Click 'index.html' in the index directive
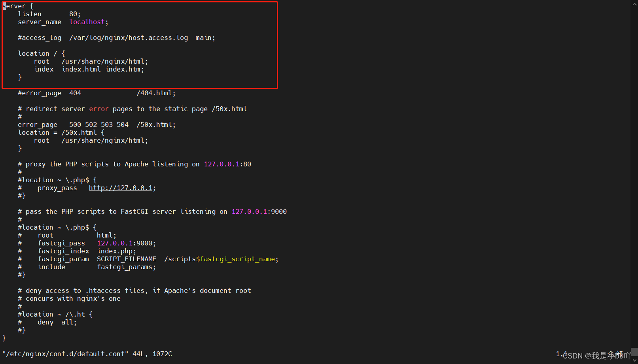Viewport: 638px width, 364px height. [x=81, y=70]
